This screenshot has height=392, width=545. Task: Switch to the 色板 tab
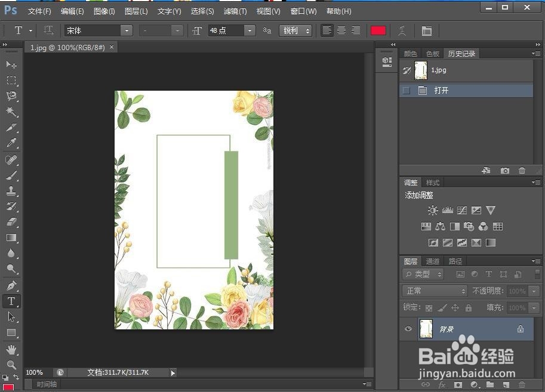click(x=433, y=54)
